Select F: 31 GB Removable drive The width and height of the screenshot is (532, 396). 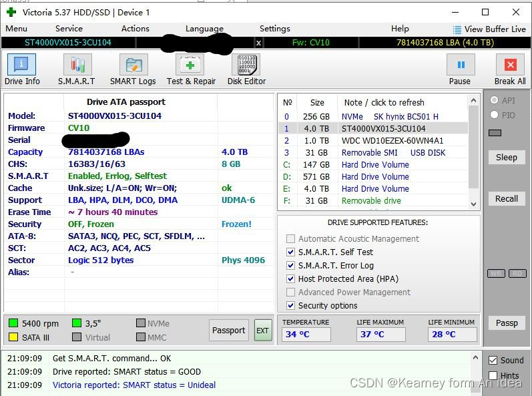pos(373,201)
